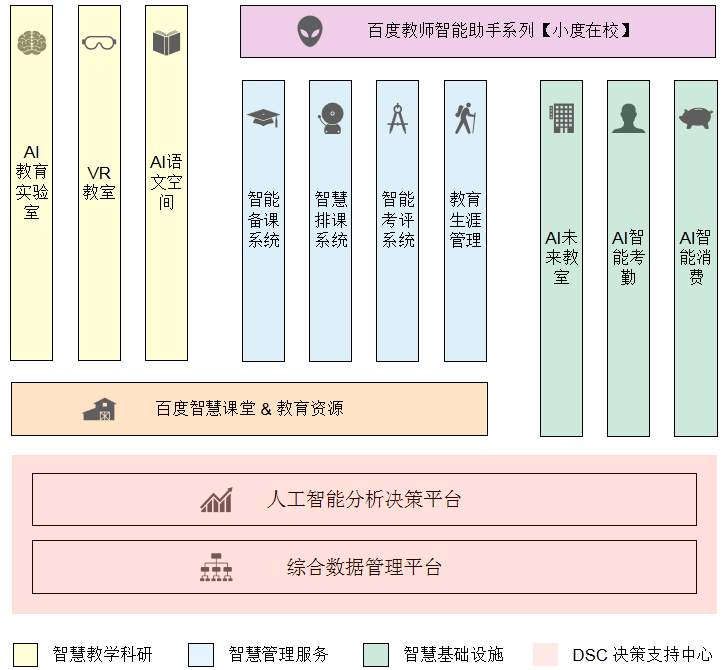726x670 pixels.
Task: Click the brain icon in AI教育实验室 column
Action: tap(31, 43)
